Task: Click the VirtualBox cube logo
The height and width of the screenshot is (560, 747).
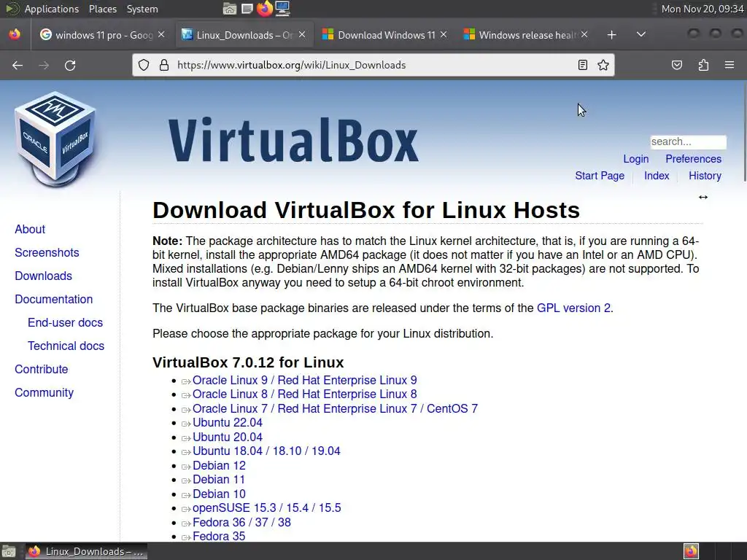Action: click(55, 139)
